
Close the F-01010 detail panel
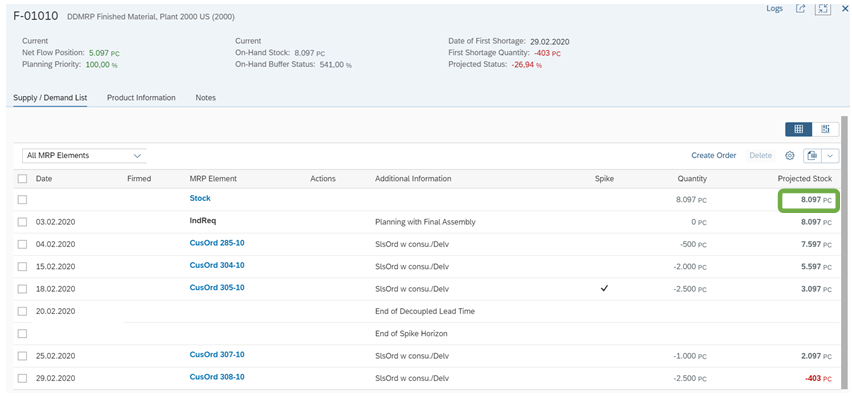[x=845, y=9]
